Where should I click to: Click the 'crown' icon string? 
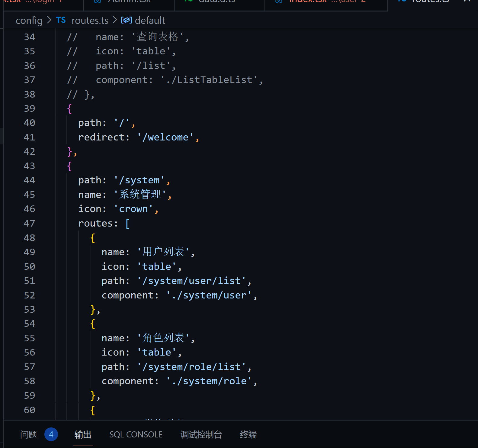(x=133, y=209)
